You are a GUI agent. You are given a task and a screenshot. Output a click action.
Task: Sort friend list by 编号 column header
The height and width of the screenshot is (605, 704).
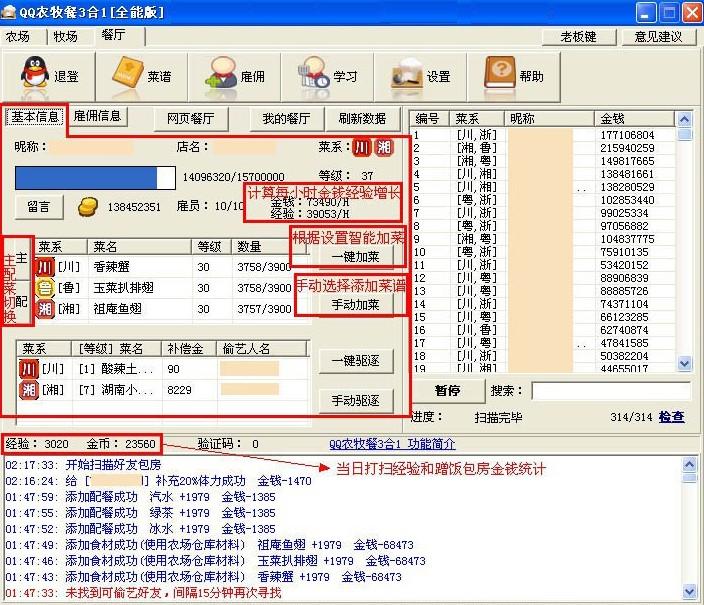click(x=430, y=119)
